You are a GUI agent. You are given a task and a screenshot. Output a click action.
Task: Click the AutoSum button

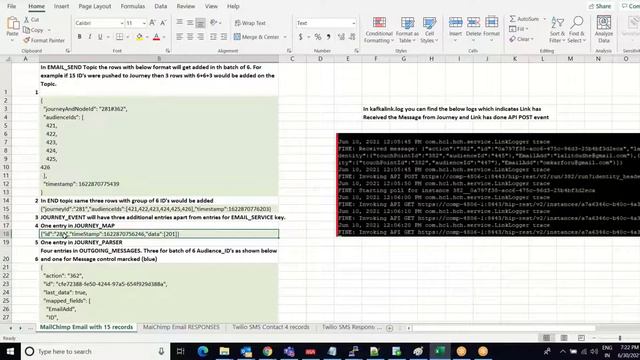524,19
